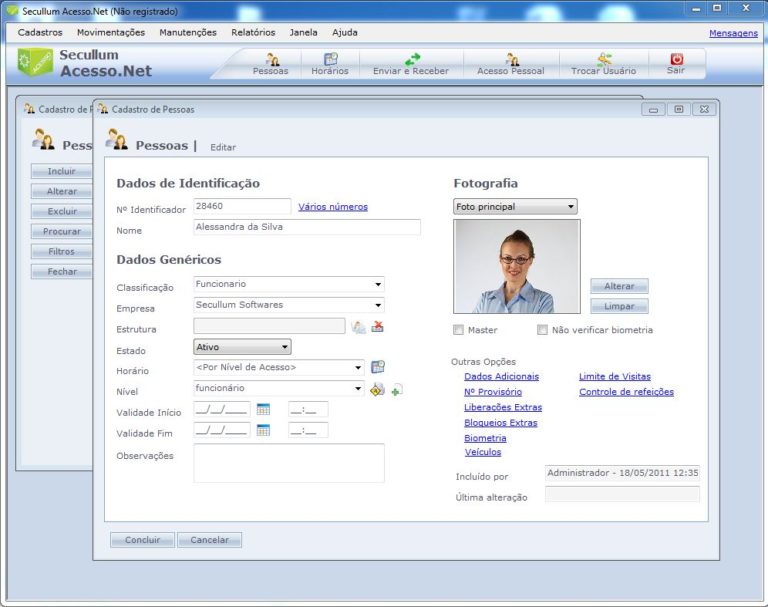The width and height of the screenshot is (768, 607).
Task: Click into the Observações text box
Action: (x=288, y=463)
